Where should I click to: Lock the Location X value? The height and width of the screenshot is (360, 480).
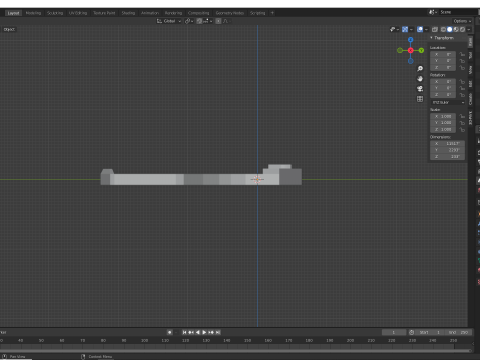coord(462,54)
